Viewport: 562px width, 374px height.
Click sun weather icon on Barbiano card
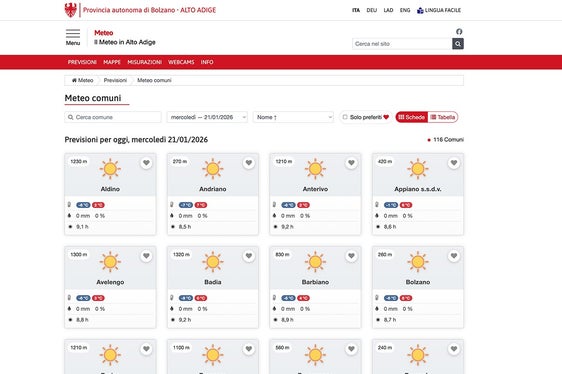pos(315,261)
